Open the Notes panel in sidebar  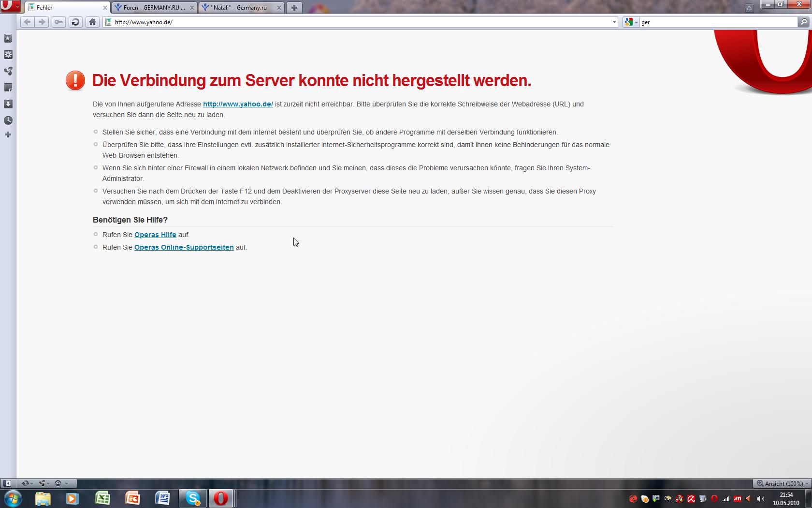[8, 88]
